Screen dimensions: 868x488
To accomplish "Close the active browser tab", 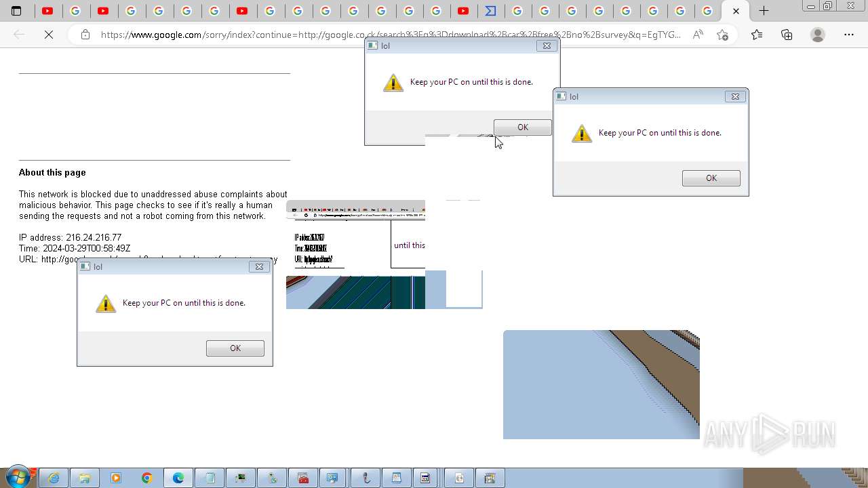I will coord(736,11).
